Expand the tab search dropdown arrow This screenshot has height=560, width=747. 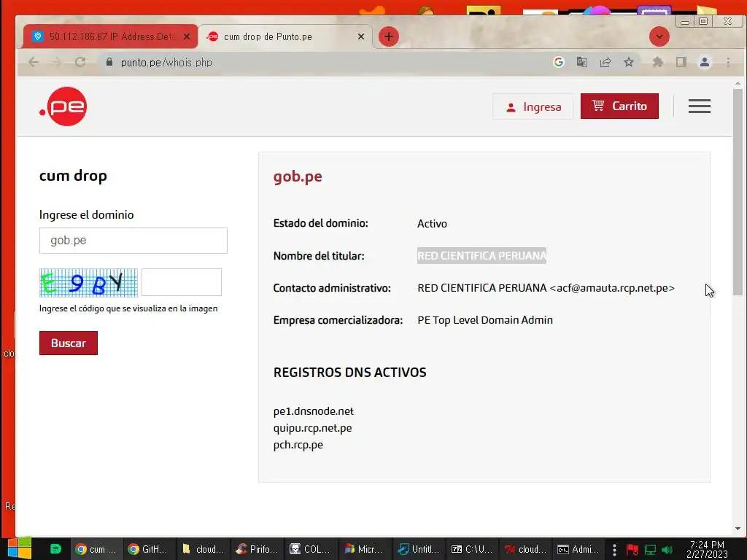tap(659, 36)
